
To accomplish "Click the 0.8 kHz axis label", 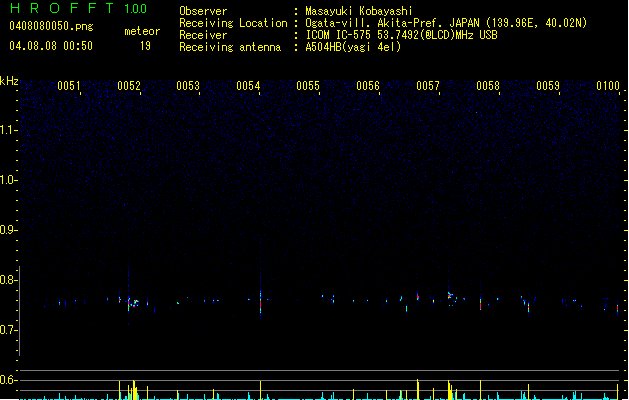I will point(8,280).
